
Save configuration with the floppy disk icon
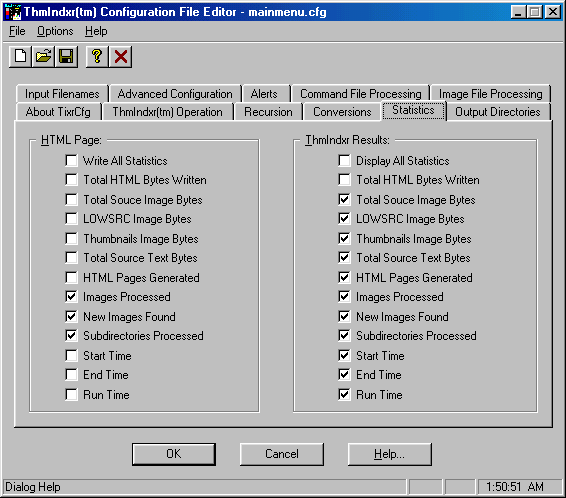click(66, 56)
